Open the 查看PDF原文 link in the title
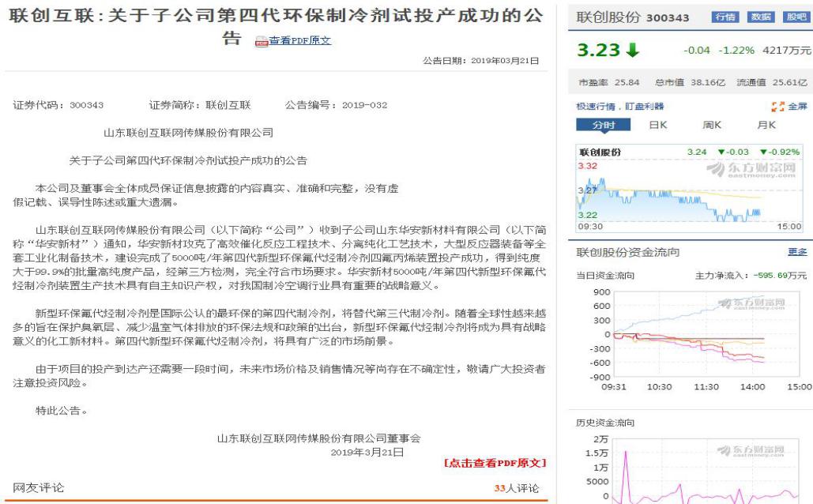813x504 pixels. point(299,40)
